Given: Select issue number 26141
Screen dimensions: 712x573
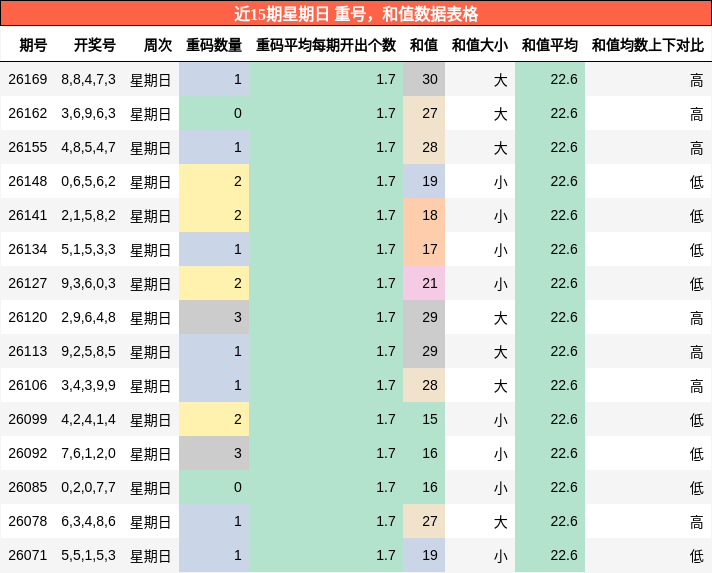Looking at the screenshot, I should tap(28, 215).
